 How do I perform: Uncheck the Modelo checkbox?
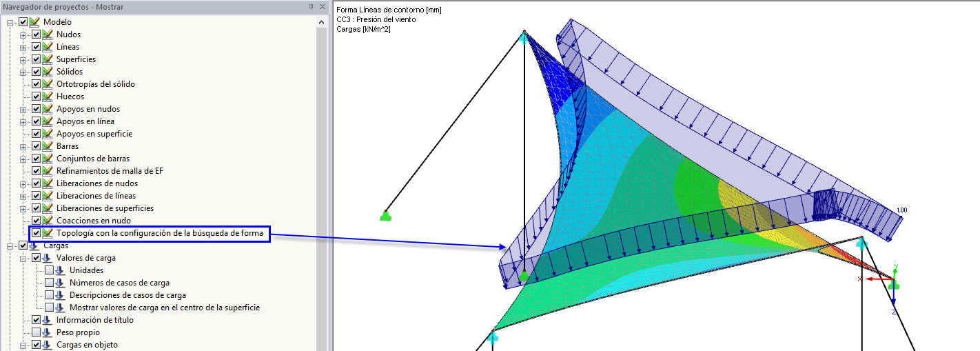23,22
